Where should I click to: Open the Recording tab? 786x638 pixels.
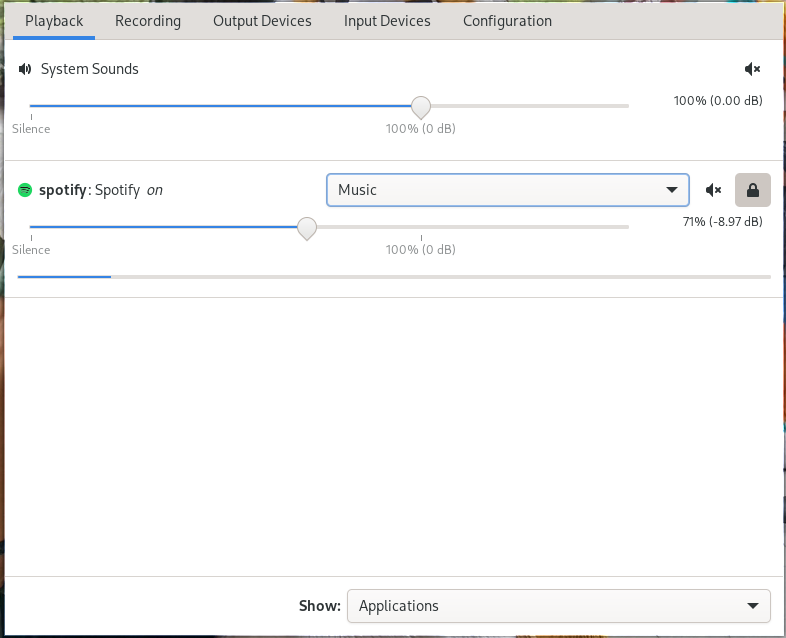pos(148,21)
